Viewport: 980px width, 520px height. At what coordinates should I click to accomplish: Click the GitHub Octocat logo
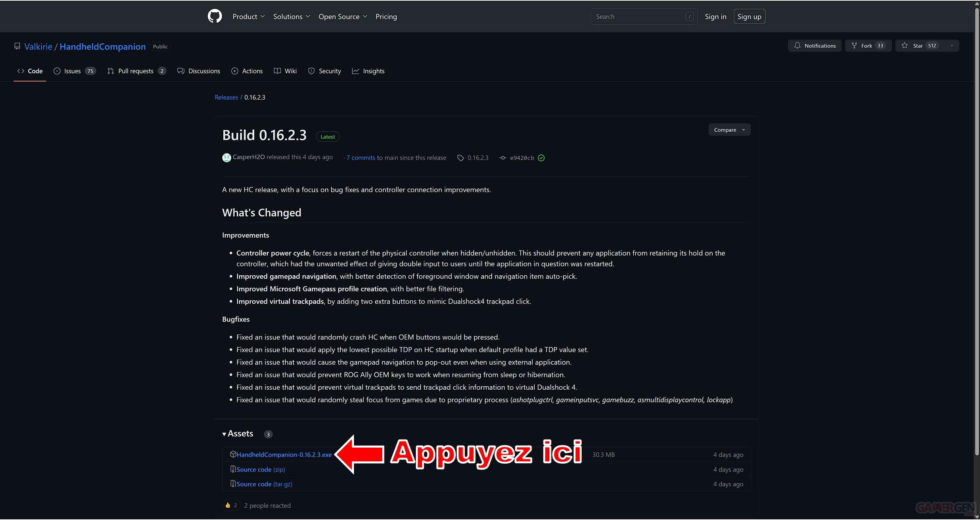(x=214, y=16)
